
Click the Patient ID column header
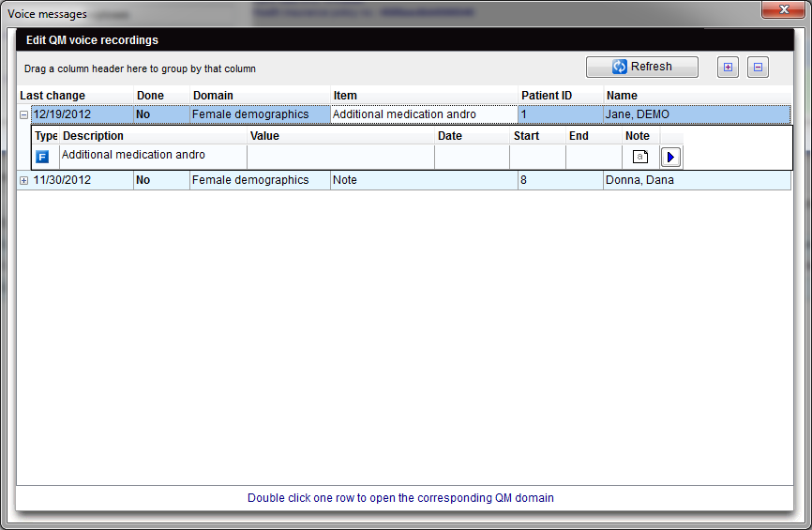[x=561, y=96]
